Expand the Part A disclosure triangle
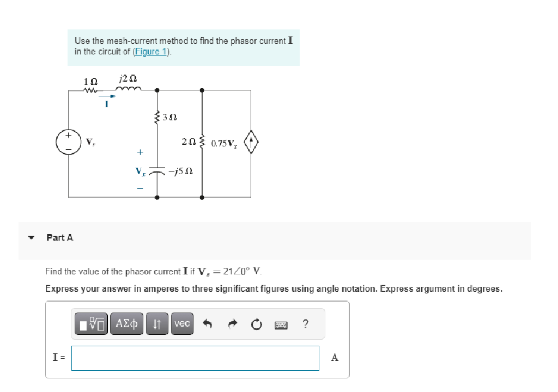The image size is (558, 392). 31,237
